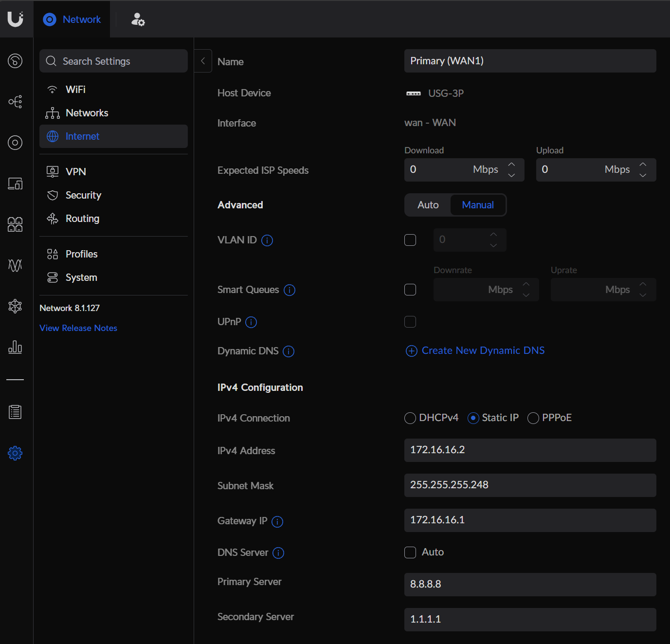This screenshot has height=644, width=670.
Task: Click the UniFi logo icon
Action: (16, 19)
